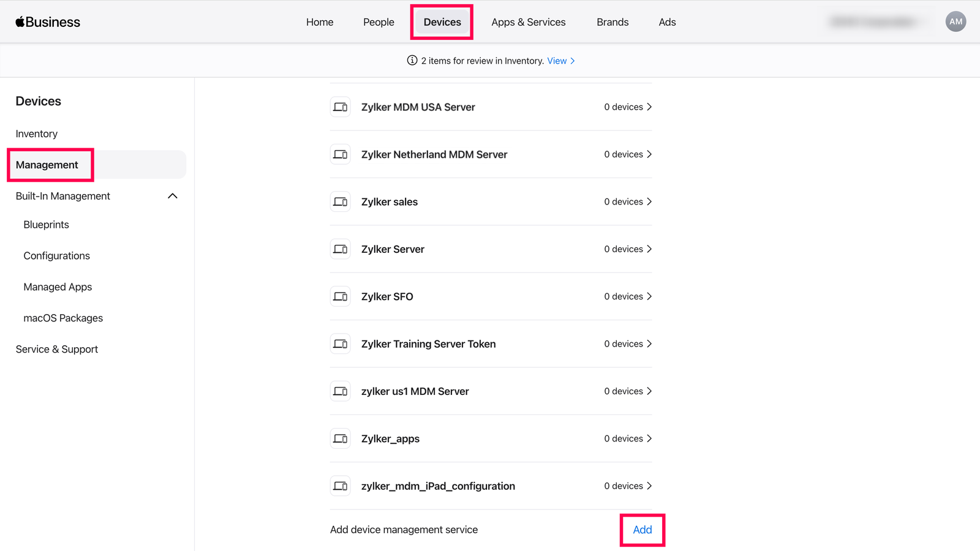Open Zylker SFO row chevron
Image resolution: width=980 pixels, height=551 pixels.
point(649,296)
